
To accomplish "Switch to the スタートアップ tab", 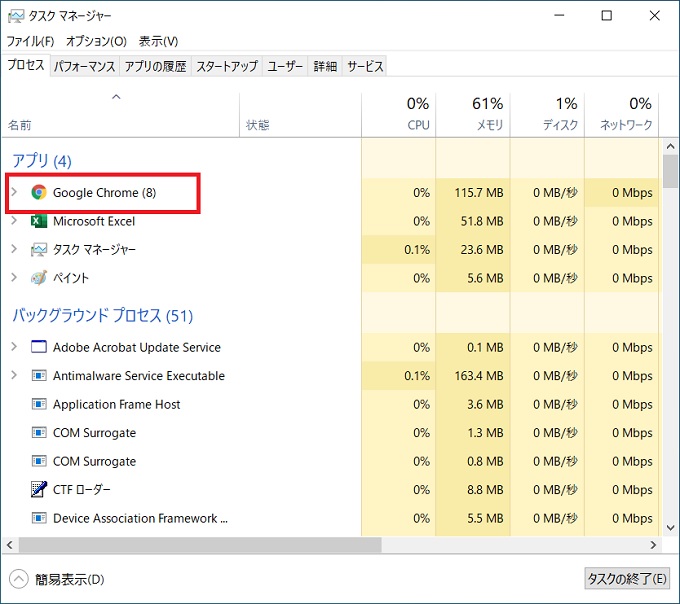I will tap(227, 66).
